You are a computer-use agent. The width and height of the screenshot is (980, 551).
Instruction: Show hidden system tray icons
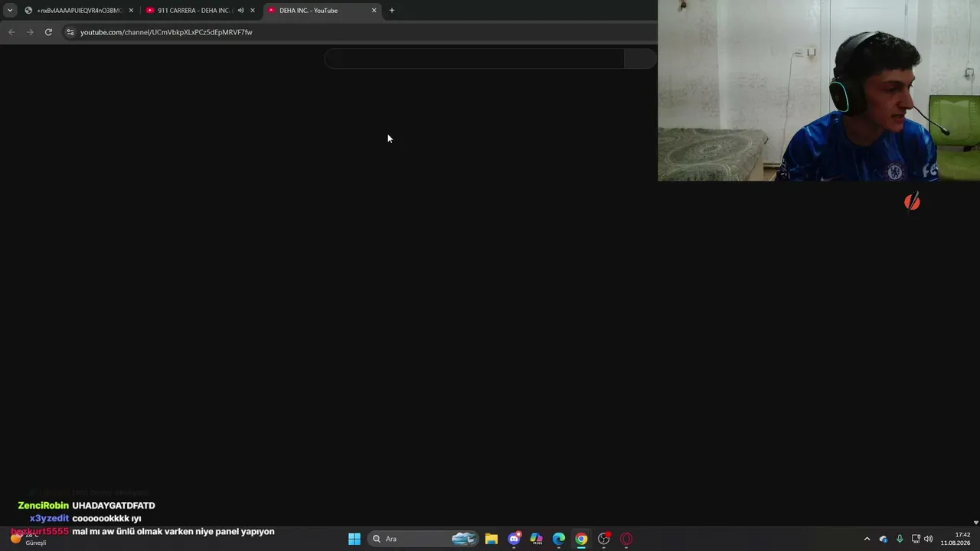(x=867, y=539)
